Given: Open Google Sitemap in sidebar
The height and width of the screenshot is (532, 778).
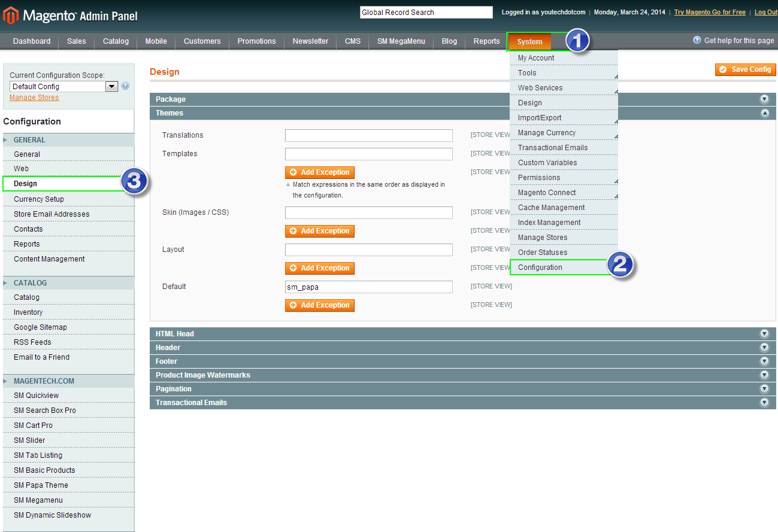Looking at the screenshot, I should (68, 327).
